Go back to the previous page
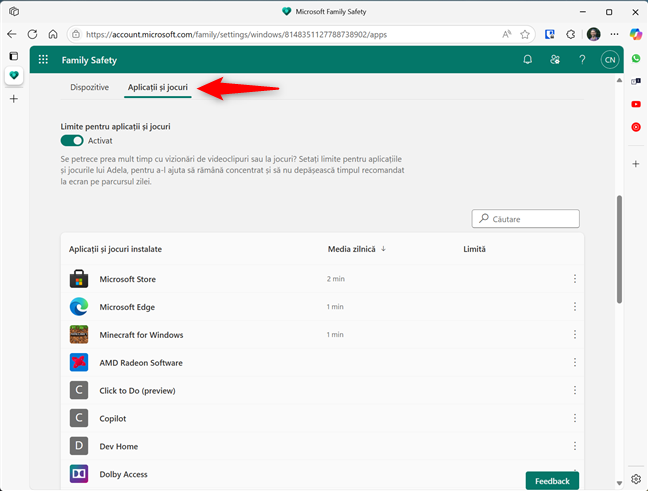648x491 pixels. click(12, 34)
